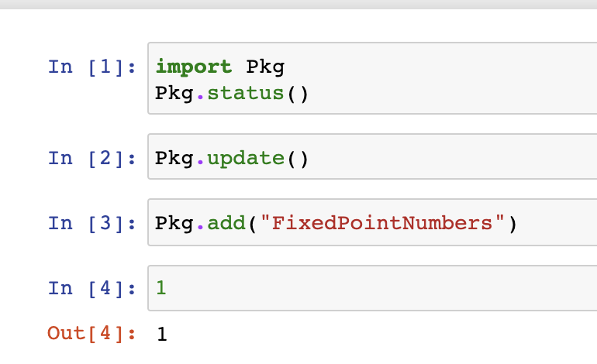This screenshot has width=597, height=364.
Task: Click the "FixedPointNumbers" string text
Action: click(383, 223)
